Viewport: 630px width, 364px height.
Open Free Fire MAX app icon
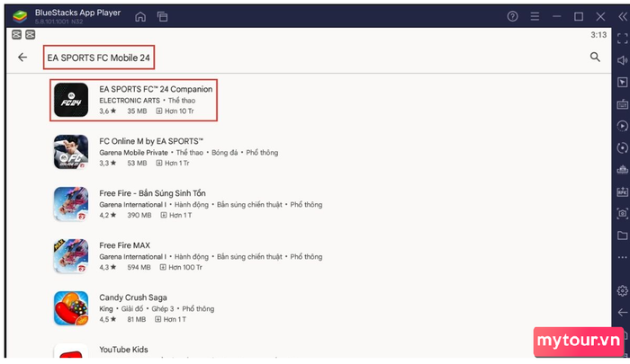(71, 256)
